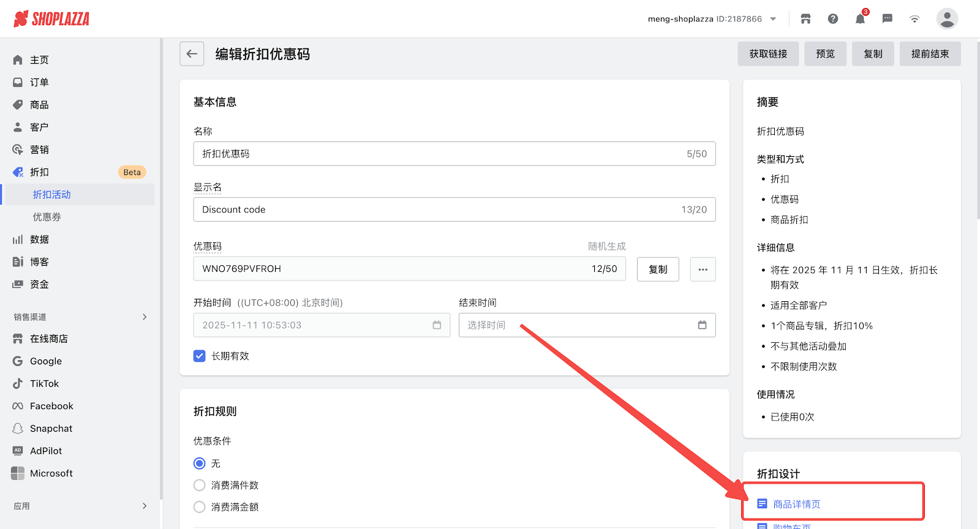The image size is (980, 529).
Task: Click the 获取链接 button
Action: pyautogui.click(x=768, y=54)
